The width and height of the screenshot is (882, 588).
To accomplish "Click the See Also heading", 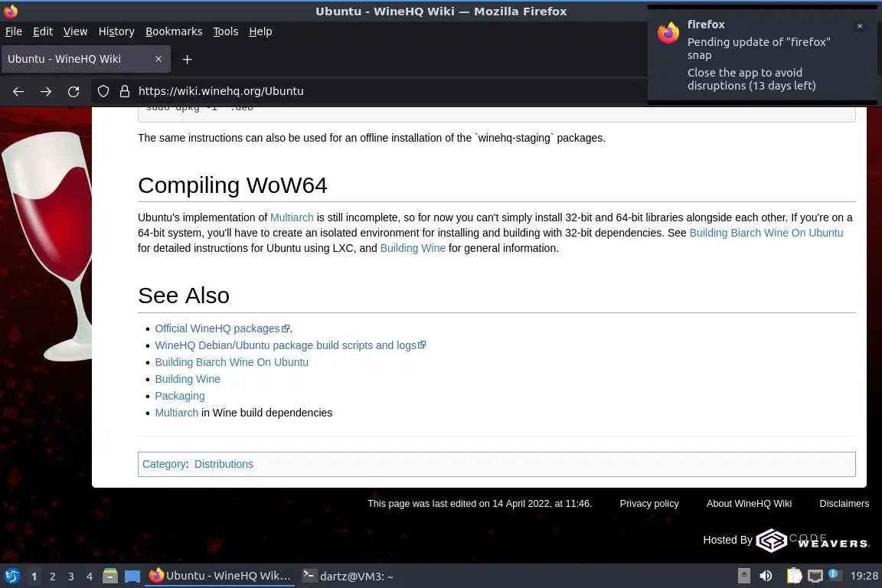I will (x=184, y=296).
